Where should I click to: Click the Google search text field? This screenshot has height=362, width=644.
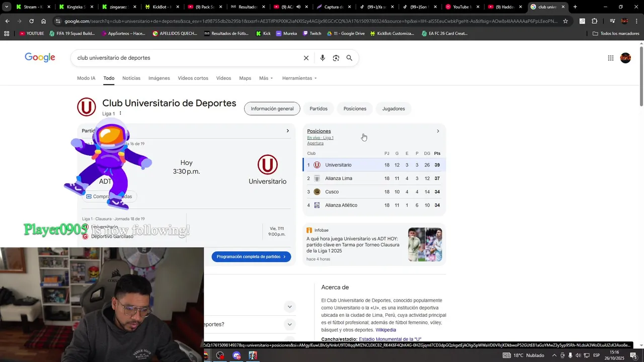pos(186,58)
